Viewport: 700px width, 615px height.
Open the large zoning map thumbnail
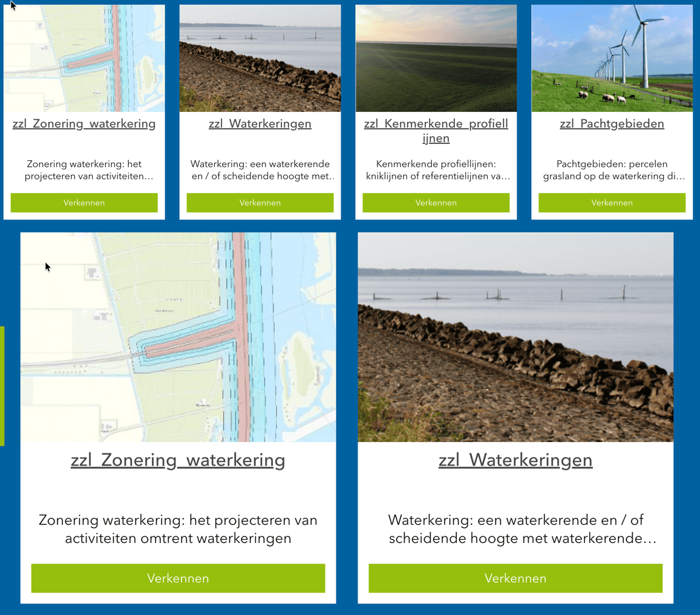(x=178, y=337)
